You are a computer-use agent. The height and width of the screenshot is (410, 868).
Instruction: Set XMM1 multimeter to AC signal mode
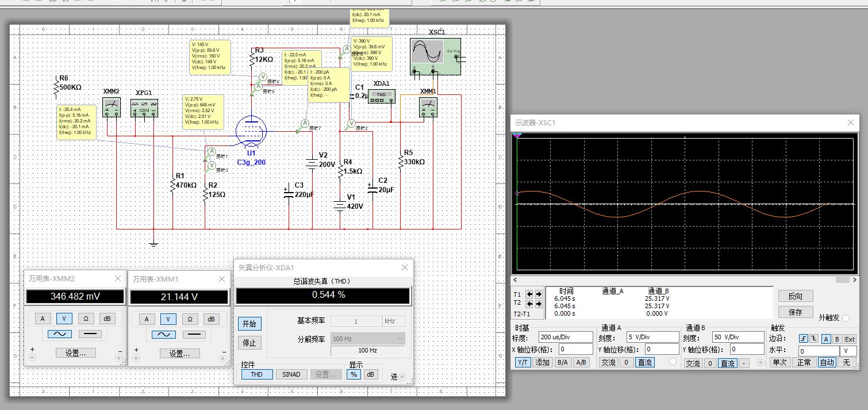pyautogui.click(x=164, y=334)
